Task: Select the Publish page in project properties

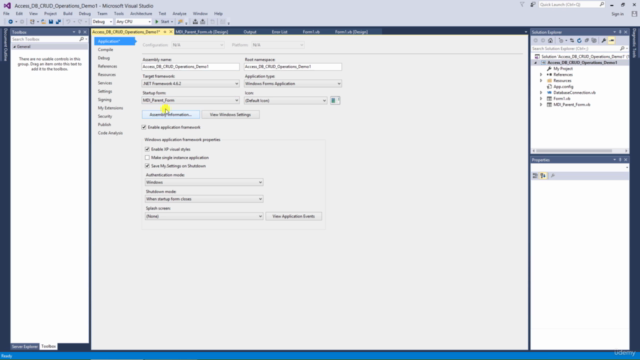Action: 104,124
